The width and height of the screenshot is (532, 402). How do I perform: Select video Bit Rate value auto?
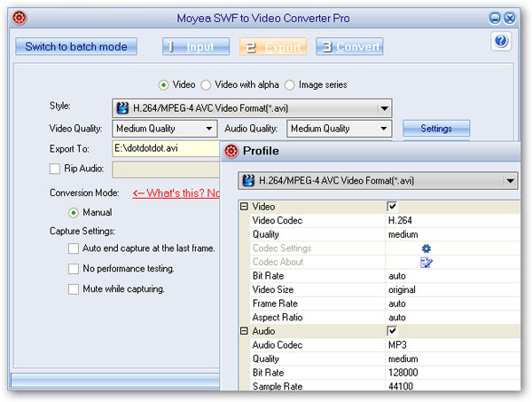397,276
